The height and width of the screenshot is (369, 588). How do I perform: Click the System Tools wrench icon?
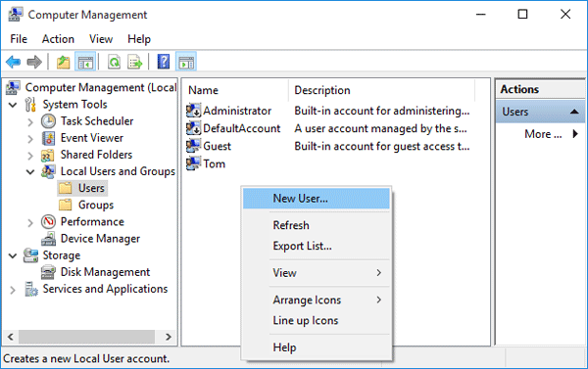(x=30, y=105)
